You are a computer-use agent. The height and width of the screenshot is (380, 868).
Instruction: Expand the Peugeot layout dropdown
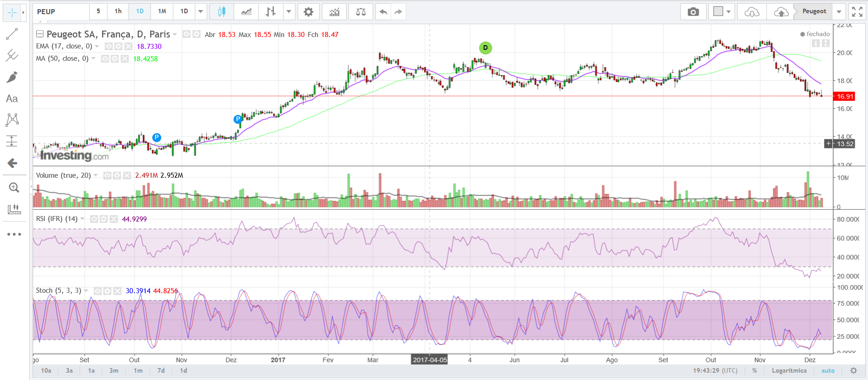pos(839,11)
